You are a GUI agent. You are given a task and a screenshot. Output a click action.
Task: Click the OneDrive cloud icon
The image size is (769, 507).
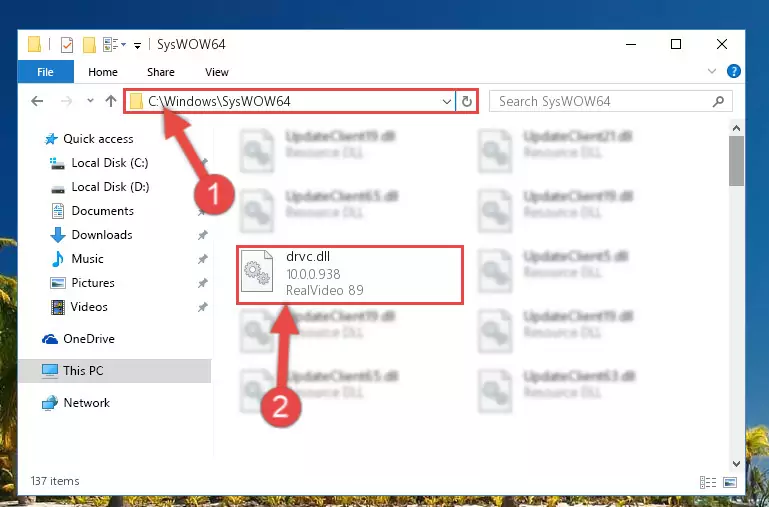[50, 339]
